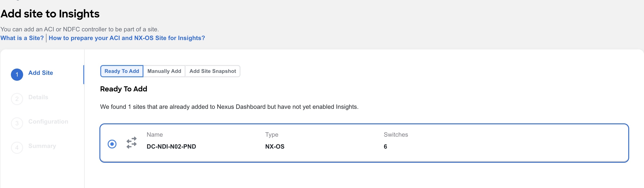This screenshot has width=644, height=188.
Task: Open the What is a Site? link
Action: tap(22, 38)
